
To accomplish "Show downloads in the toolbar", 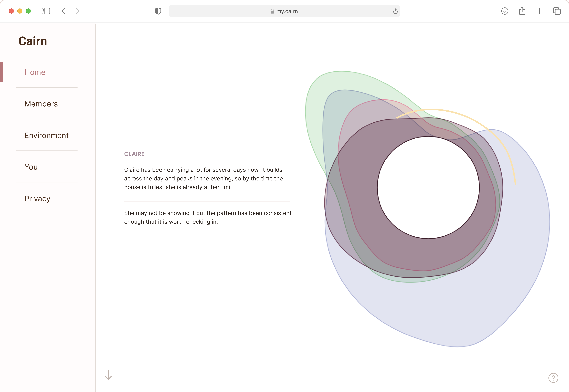I will (505, 11).
